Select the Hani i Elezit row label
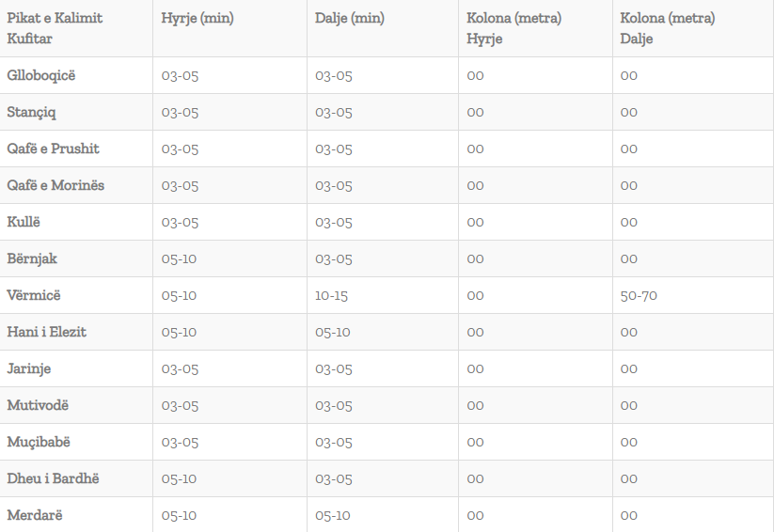The height and width of the screenshot is (532, 774). pyautogui.click(x=46, y=332)
